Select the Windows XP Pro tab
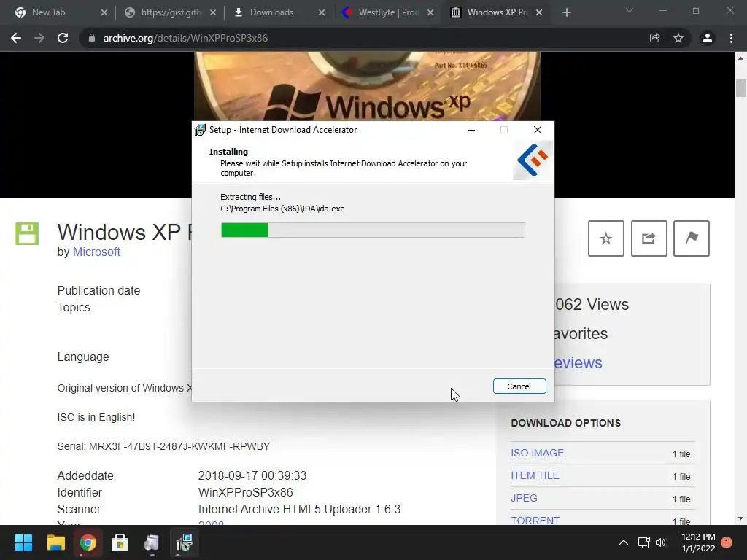The height and width of the screenshot is (560, 747). [x=497, y=12]
